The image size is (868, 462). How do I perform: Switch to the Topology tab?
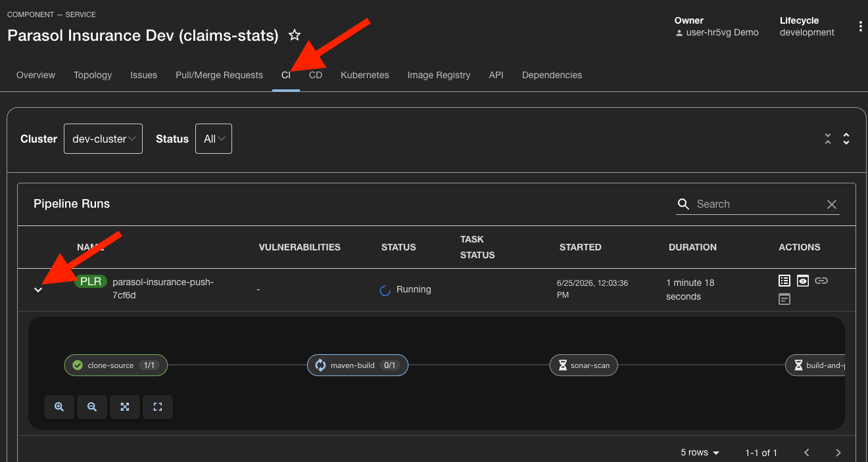click(x=93, y=75)
